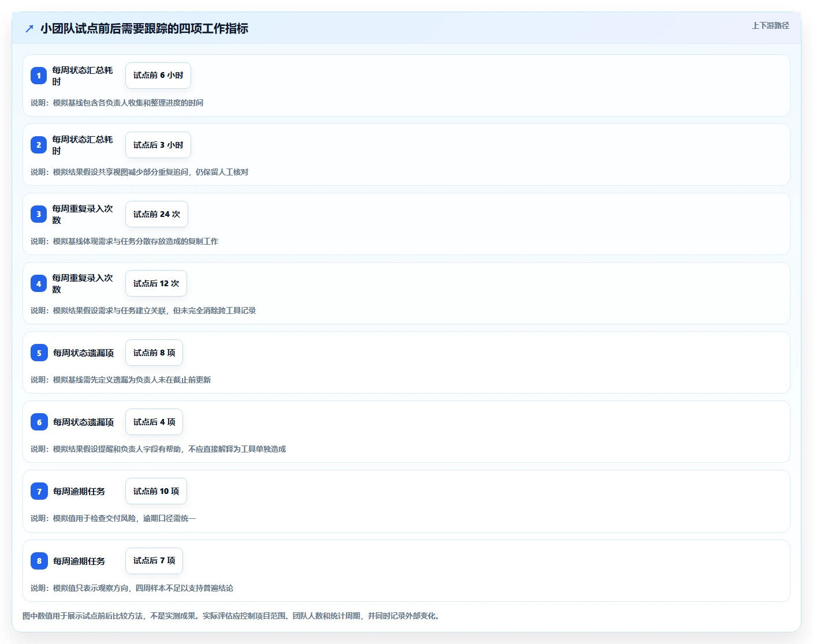Click 每周状态遗漏项 label in card 5
The image size is (813, 644).
pos(84,353)
